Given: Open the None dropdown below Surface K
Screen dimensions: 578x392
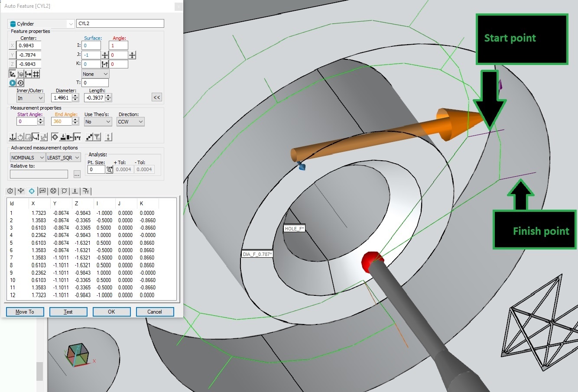Looking at the screenshot, I should pyautogui.click(x=95, y=74).
